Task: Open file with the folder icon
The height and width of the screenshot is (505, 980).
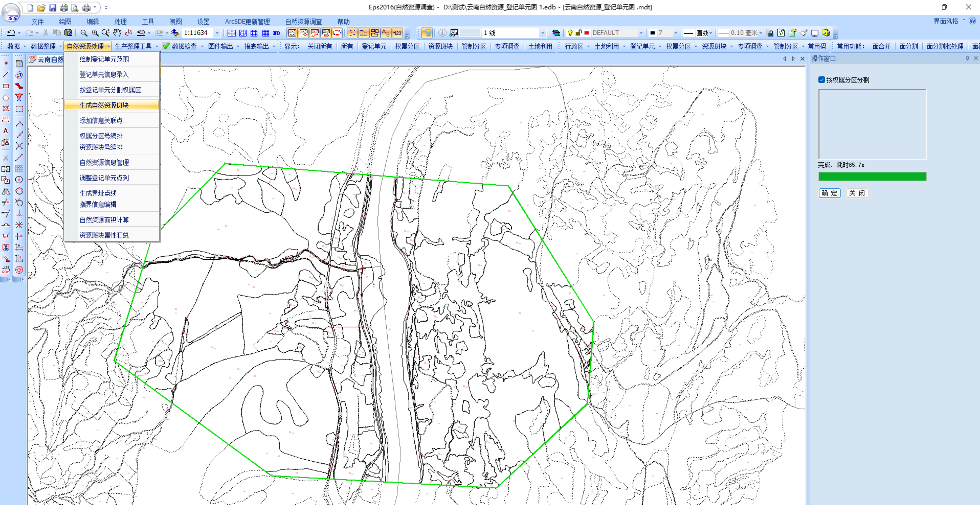Action: coord(41,7)
